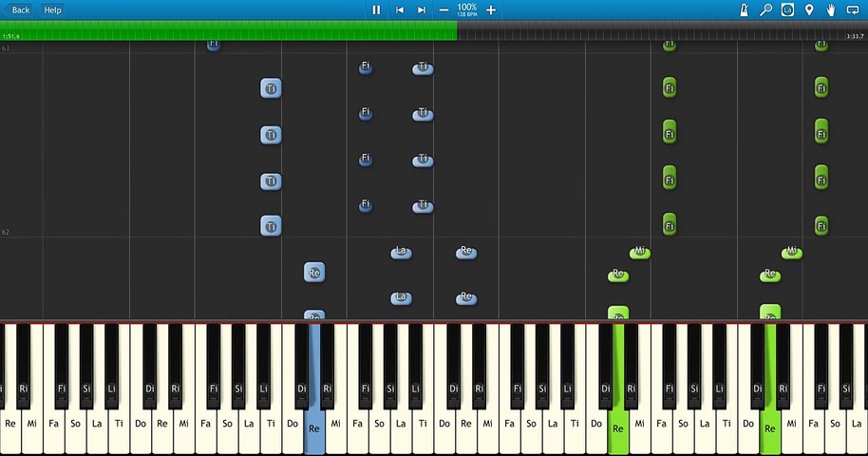Increase tempo with the plus button
868x456 pixels.
coord(490,9)
